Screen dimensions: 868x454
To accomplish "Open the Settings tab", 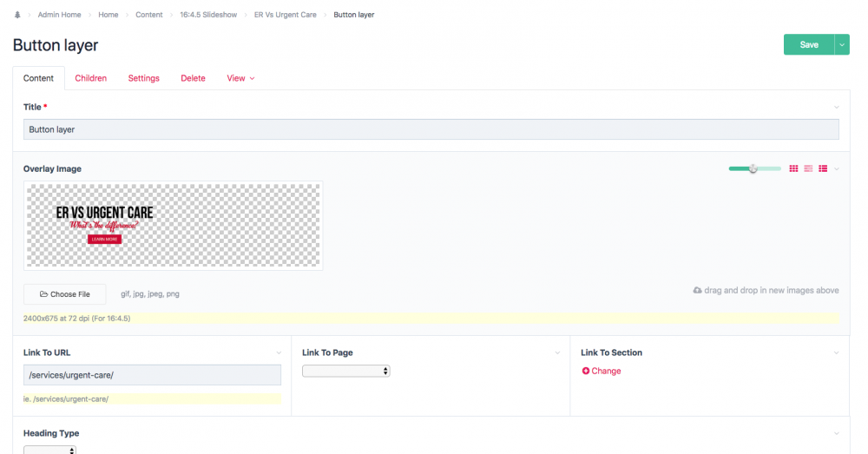I will [144, 78].
